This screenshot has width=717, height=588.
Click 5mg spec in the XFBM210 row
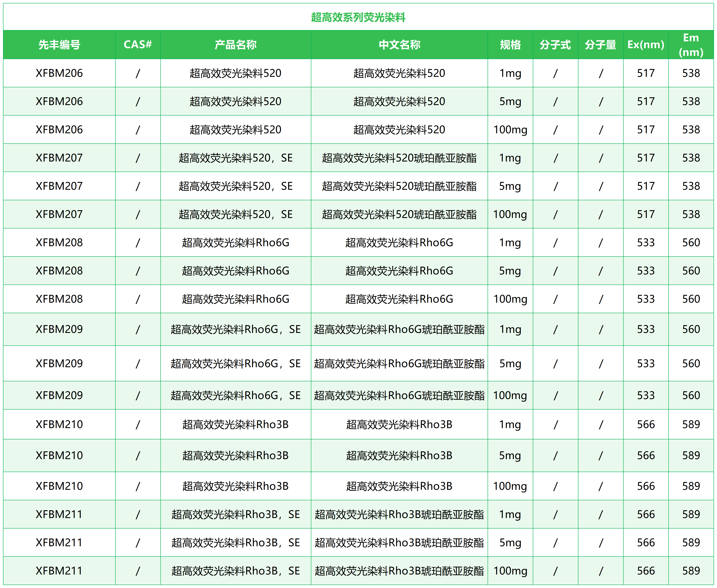click(x=510, y=456)
